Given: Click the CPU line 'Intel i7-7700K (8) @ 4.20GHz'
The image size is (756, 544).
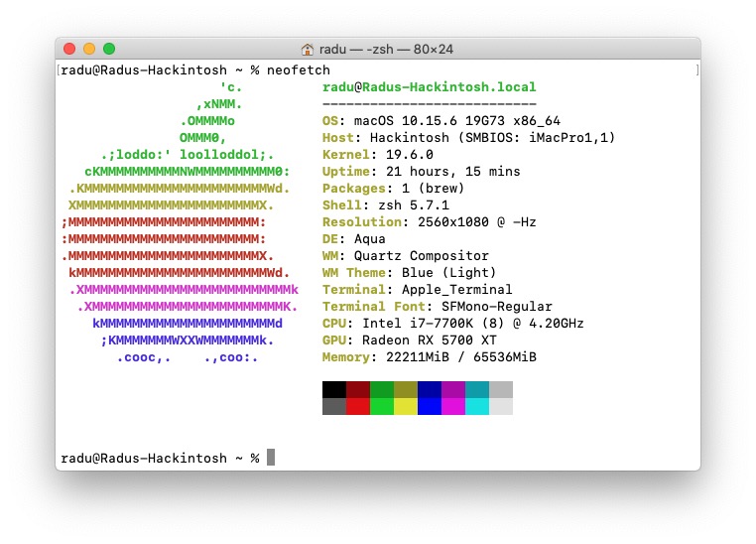Looking at the screenshot, I should coord(473,324).
